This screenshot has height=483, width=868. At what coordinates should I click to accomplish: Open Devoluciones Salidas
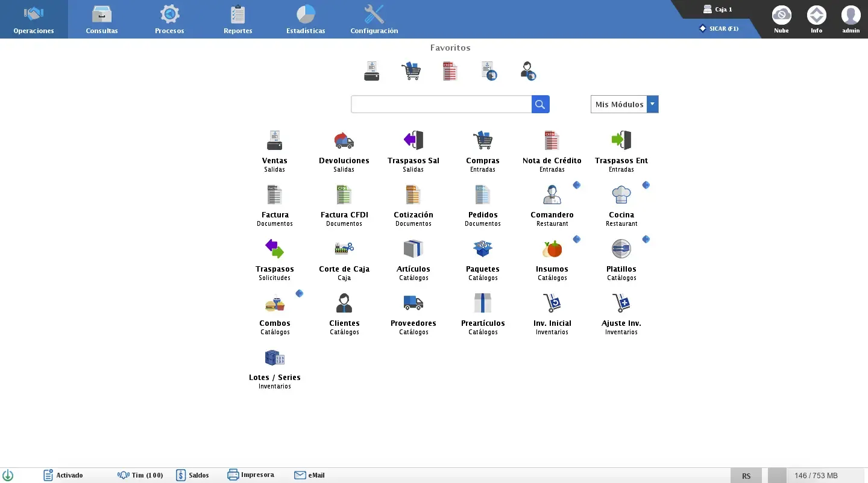click(344, 149)
